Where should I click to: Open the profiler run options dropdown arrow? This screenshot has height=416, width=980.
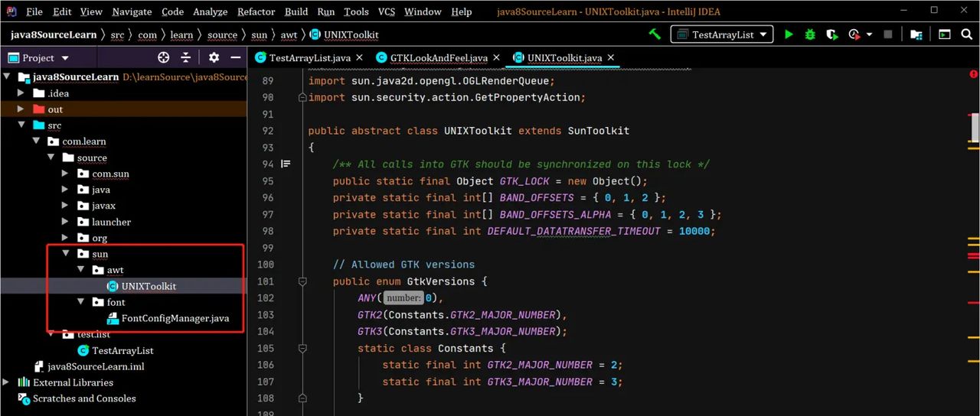coord(869,35)
